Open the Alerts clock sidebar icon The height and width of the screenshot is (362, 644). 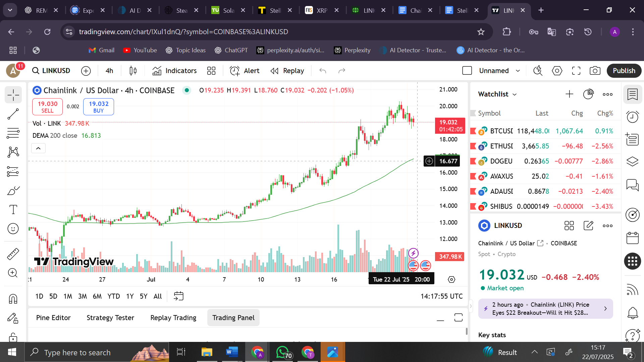tap(633, 117)
